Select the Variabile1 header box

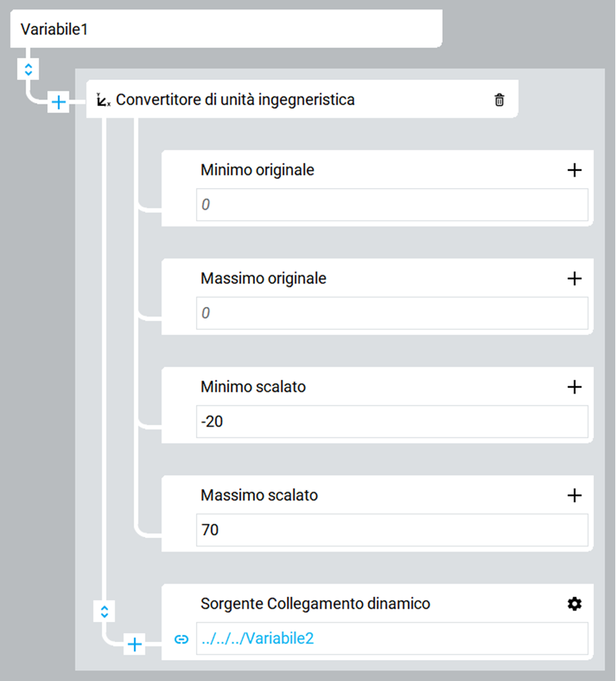click(x=226, y=29)
